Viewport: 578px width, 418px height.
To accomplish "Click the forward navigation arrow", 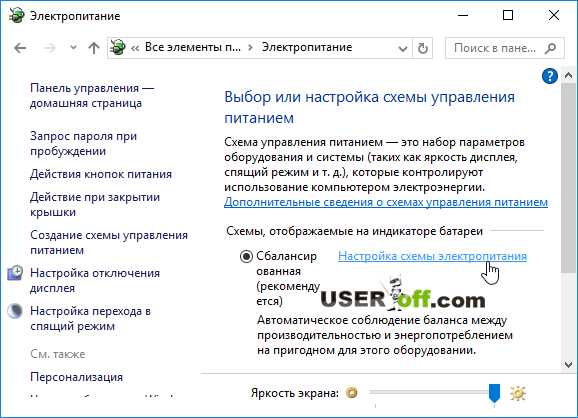I will pos(49,48).
